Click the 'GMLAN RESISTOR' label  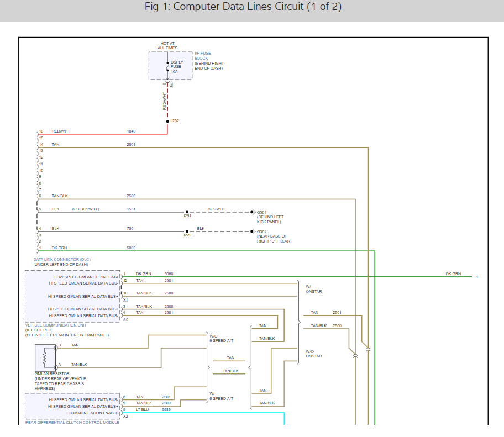[52, 373]
